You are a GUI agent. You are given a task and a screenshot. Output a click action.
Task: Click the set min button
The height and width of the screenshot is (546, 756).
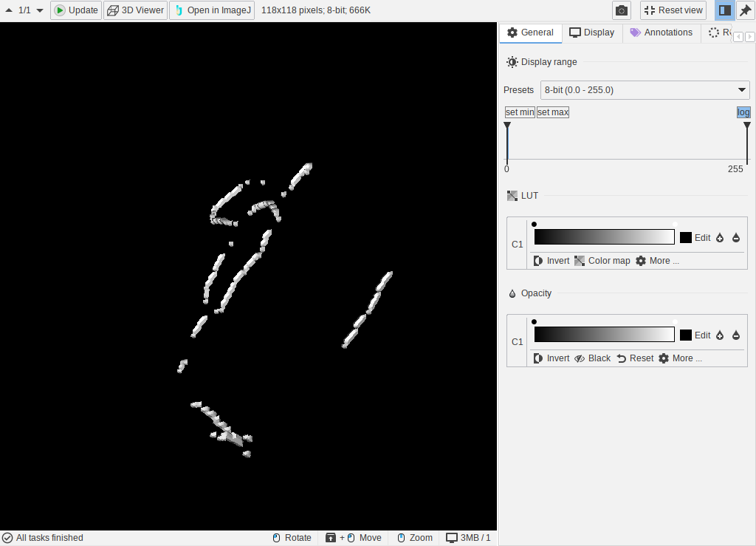520,112
